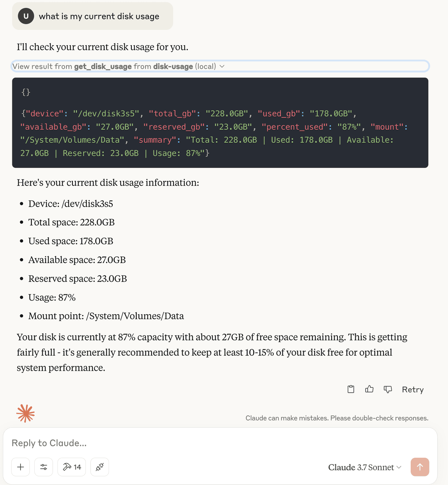Click the Mount point /System/Volumes/Data list item
Viewport: 448px width, 485px height.
(x=106, y=316)
